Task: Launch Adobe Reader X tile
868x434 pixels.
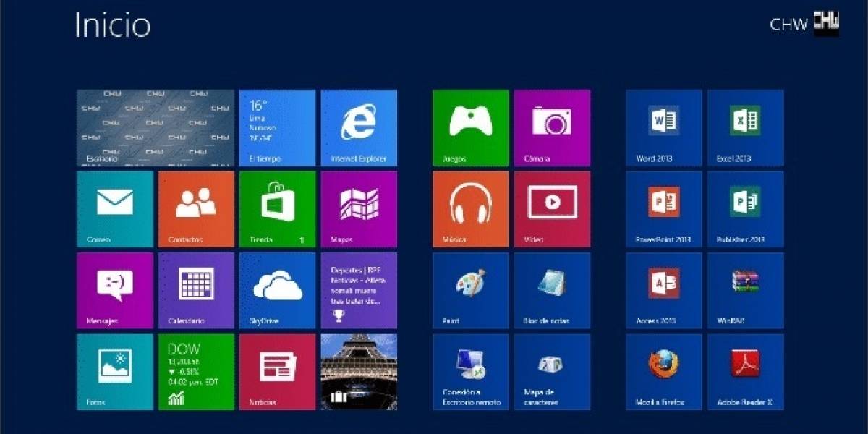Action: [x=745, y=372]
